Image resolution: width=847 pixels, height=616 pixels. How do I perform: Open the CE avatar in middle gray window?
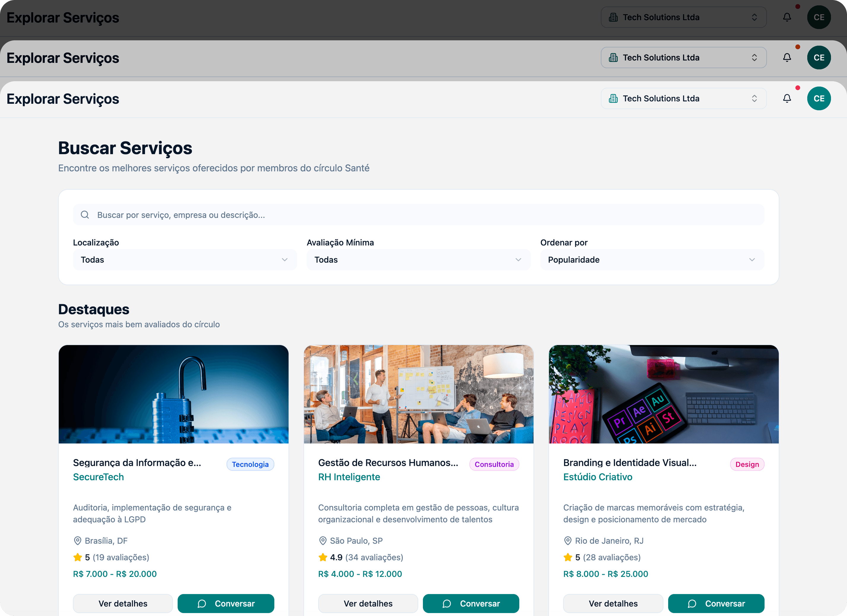pyautogui.click(x=819, y=58)
